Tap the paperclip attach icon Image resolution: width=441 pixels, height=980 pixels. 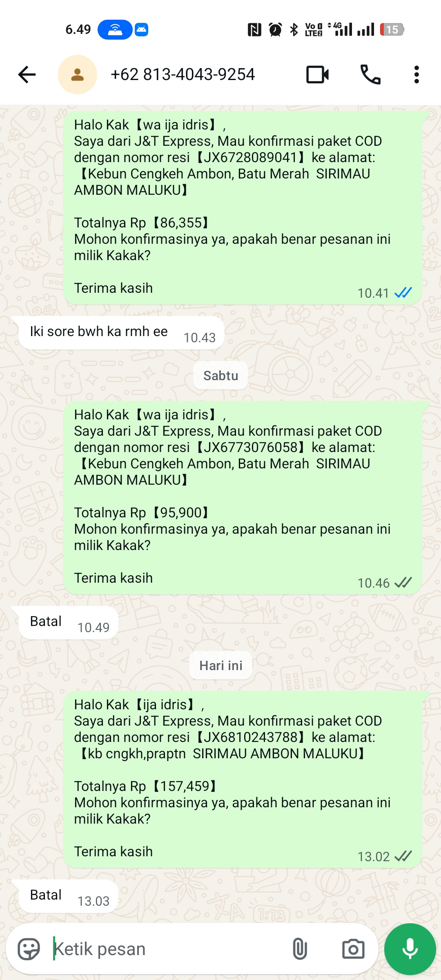pyautogui.click(x=300, y=949)
